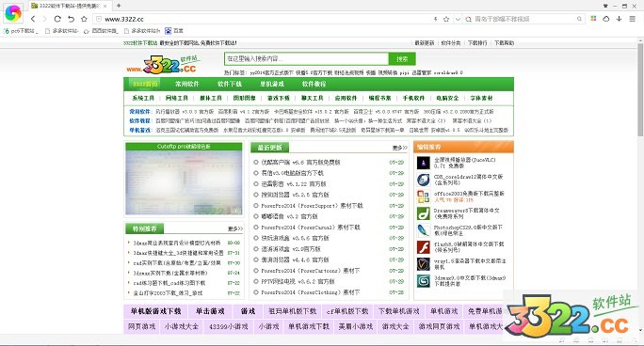Viewport: 644px width, 346px height.
Task: Open the 百度 bookmark
Action: coord(174,31)
